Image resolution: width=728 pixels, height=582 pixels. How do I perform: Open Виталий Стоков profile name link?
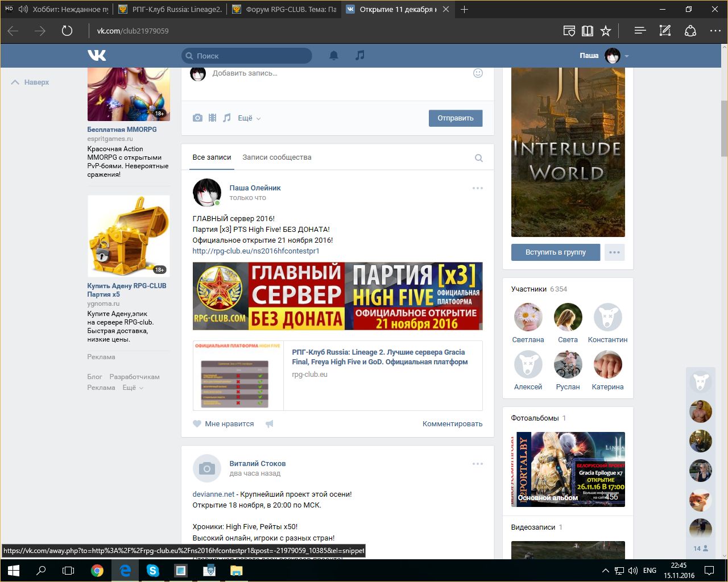click(258, 463)
